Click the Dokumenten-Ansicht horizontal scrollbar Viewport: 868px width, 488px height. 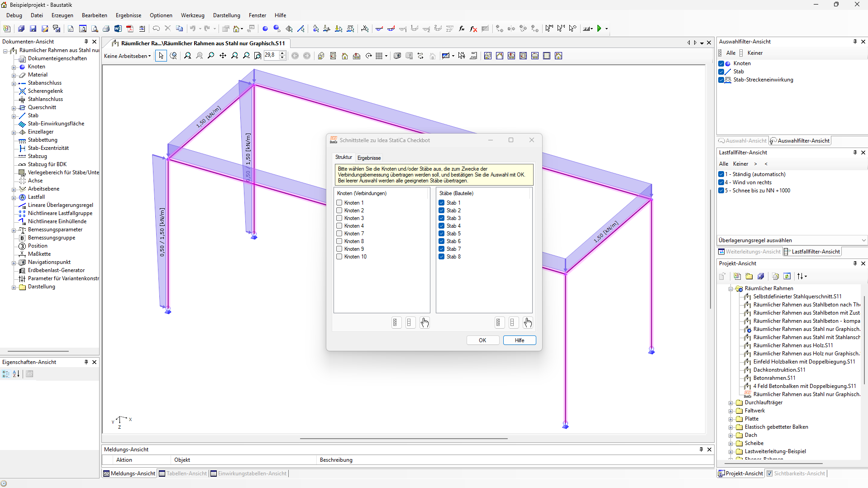pyautogui.click(x=38, y=351)
